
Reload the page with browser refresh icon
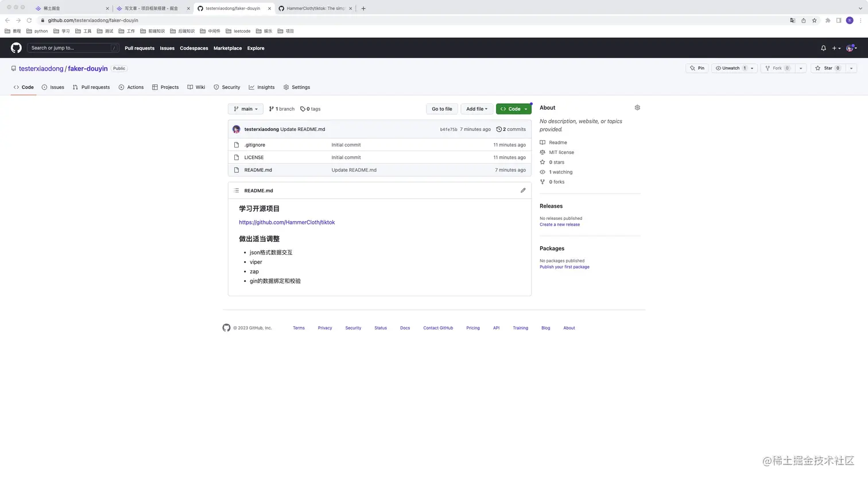(x=29, y=20)
